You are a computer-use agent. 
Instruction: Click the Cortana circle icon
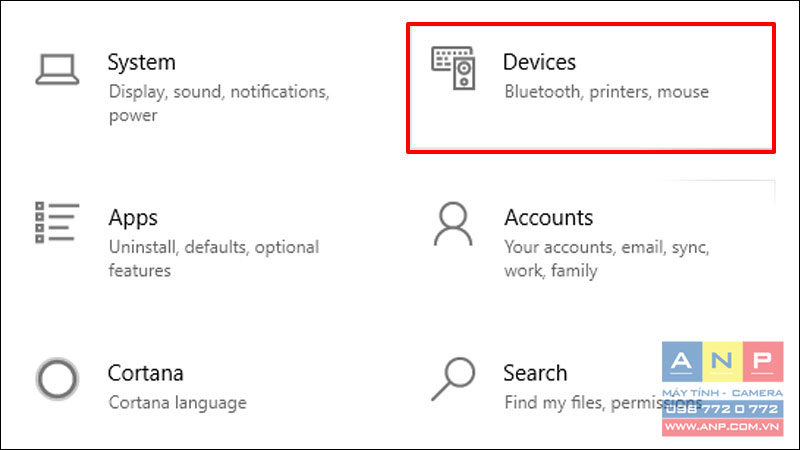pyautogui.click(x=57, y=379)
